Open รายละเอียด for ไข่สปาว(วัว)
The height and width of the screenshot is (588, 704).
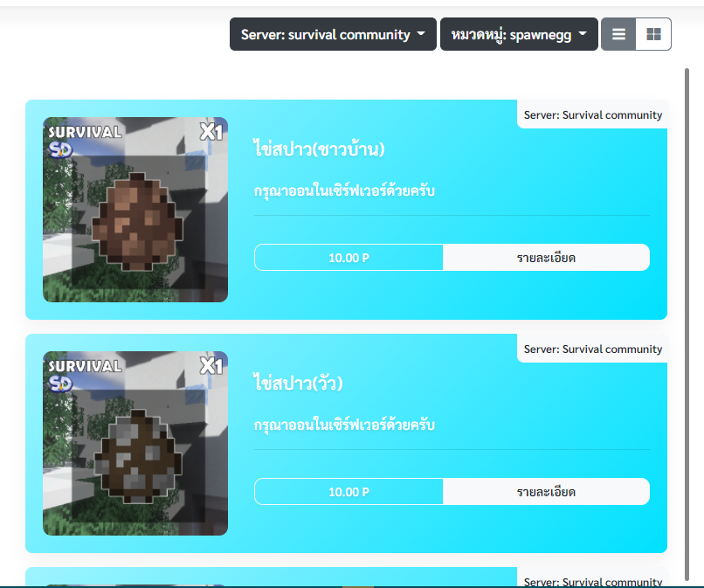pos(546,492)
